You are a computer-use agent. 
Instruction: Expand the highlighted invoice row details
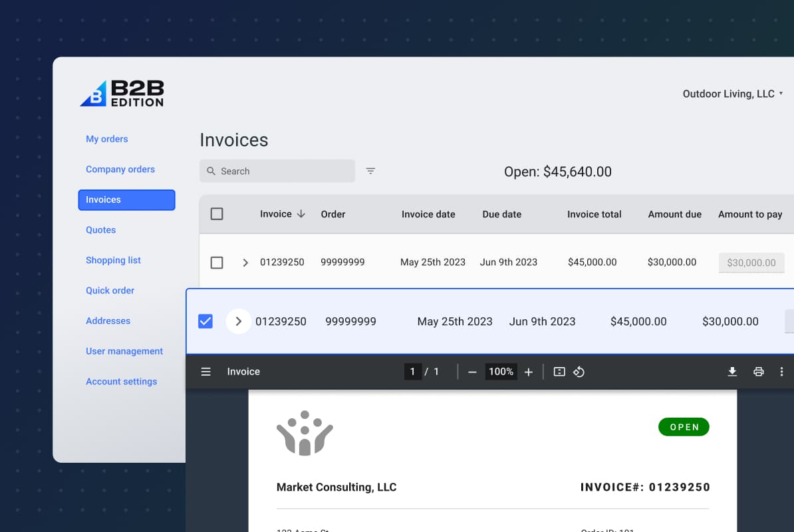238,322
